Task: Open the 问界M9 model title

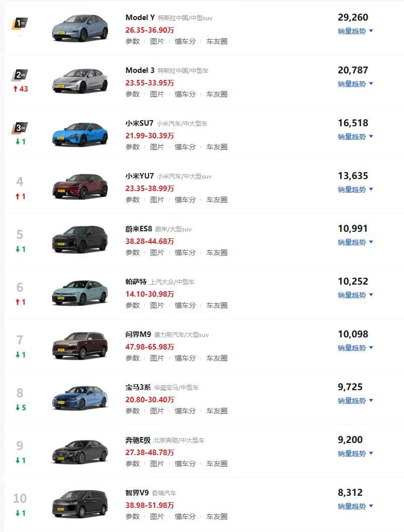Action: (x=138, y=334)
